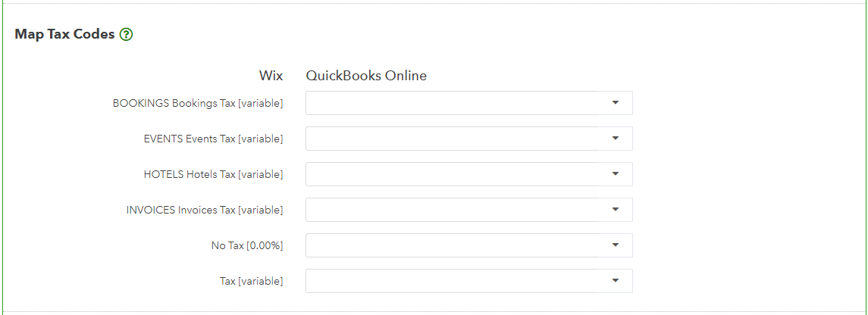Expand the INVOICES Invoices Tax dropdown arrow
The height and width of the screenshot is (315, 868).
click(615, 210)
